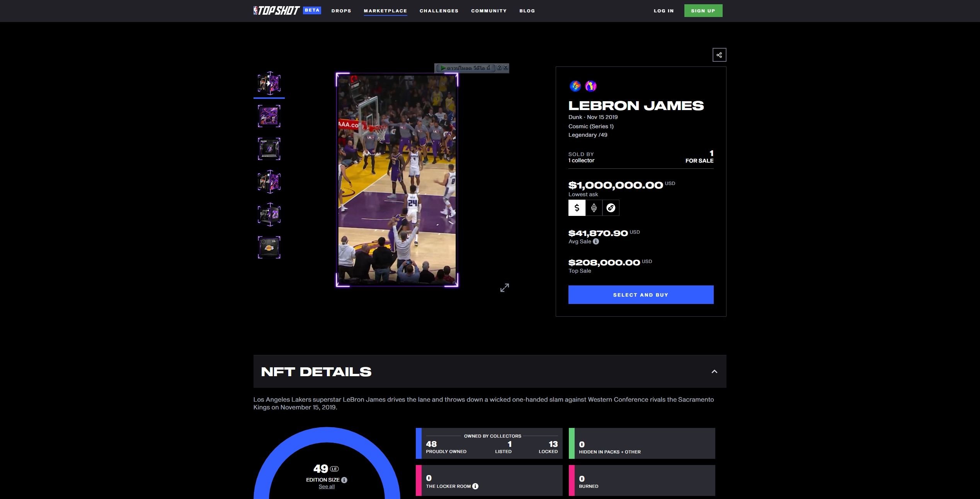Open the Challenges menu item
980x499 pixels.
439,11
